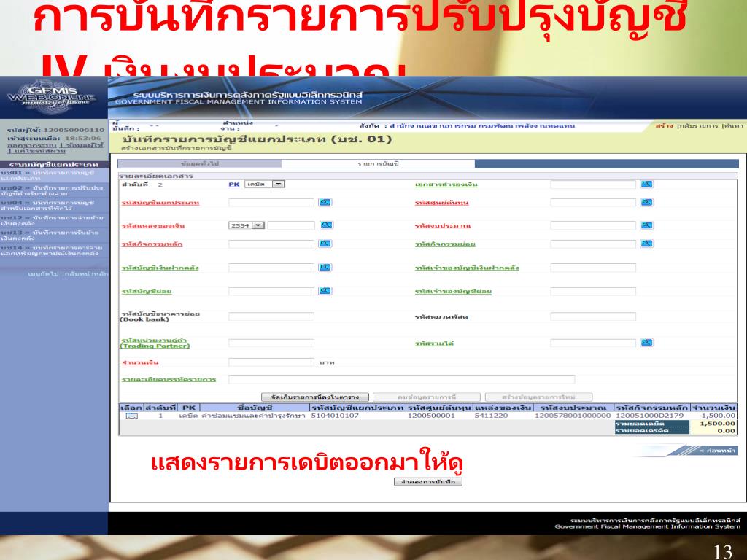Screen dimensions: 747x560
Task: Switch to รายการบัญชี tab
Action: pyautogui.click(x=379, y=164)
